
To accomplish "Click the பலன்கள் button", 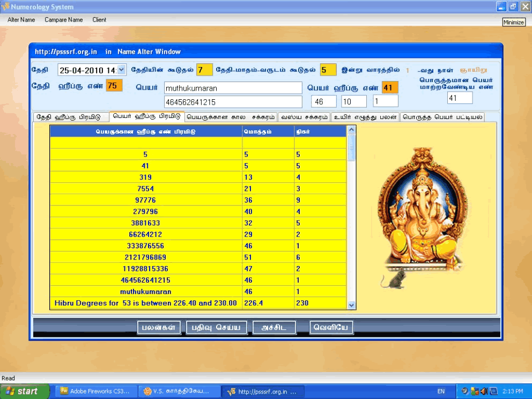I will 159,328.
